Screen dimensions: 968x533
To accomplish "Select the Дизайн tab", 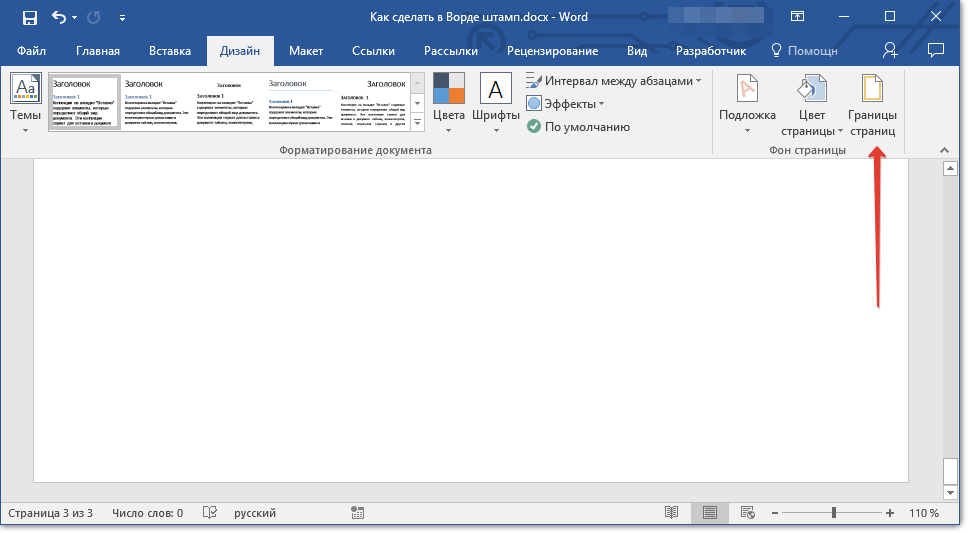I will (x=240, y=51).
